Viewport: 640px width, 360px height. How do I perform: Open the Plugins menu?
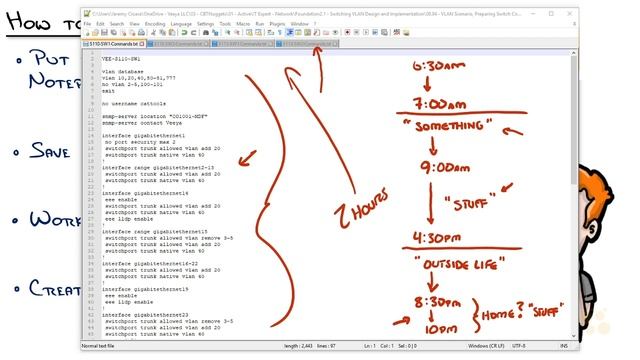pos(277,24)
